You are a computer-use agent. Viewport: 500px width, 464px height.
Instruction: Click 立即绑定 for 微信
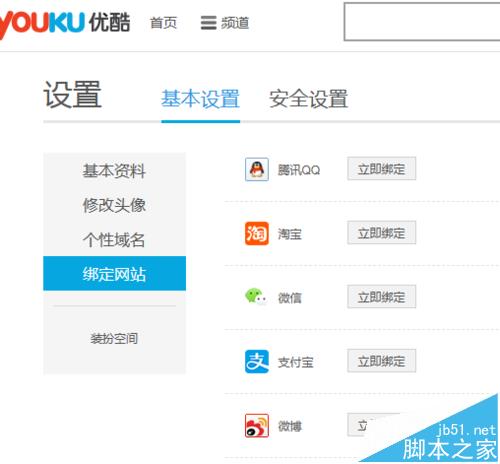click(x=382, y=297)
